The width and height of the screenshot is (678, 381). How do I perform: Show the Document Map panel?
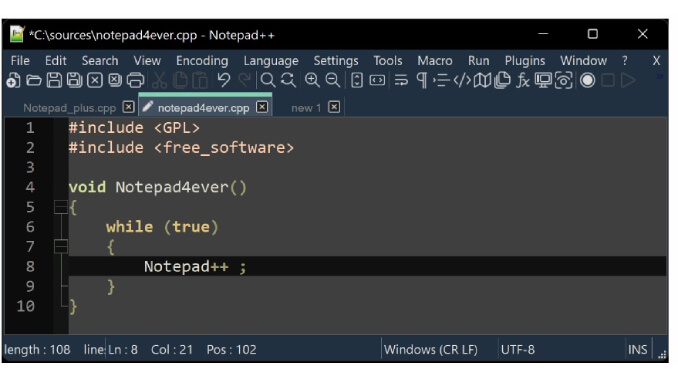coord(482,80)
